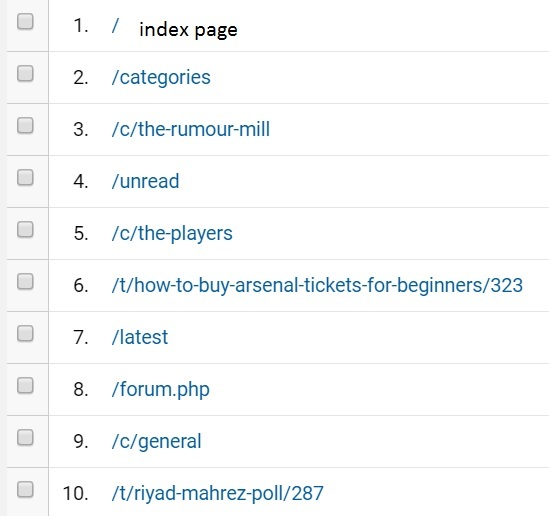Check the box for /forum.php
This screenshot has width=549, height=526.
pos(25,386)
